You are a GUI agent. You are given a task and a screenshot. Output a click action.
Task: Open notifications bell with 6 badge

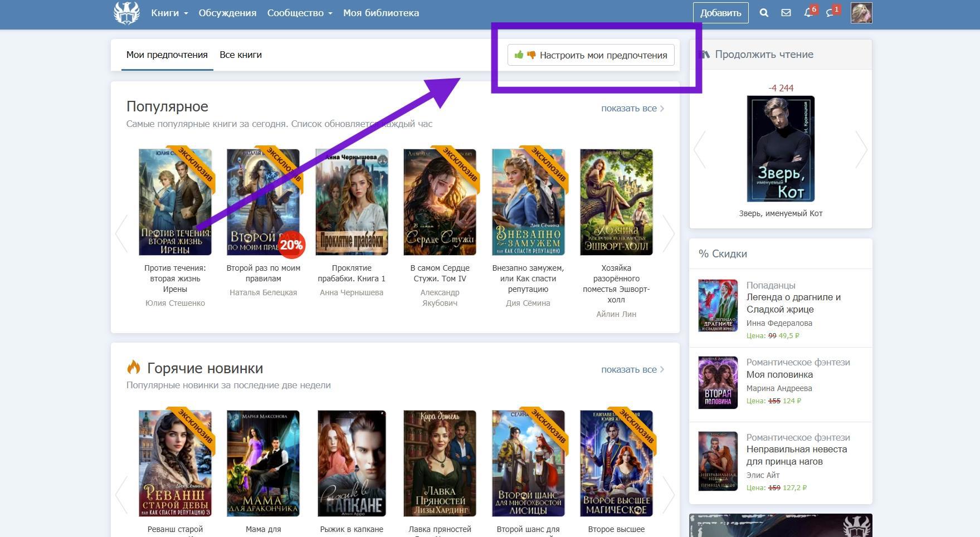click(x=808, y=13)
